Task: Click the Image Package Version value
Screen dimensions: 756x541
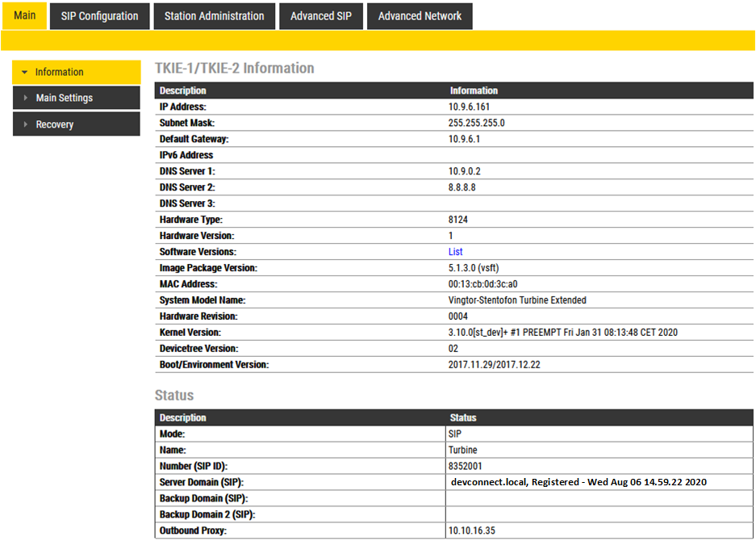Action: (x=476, y=268)
